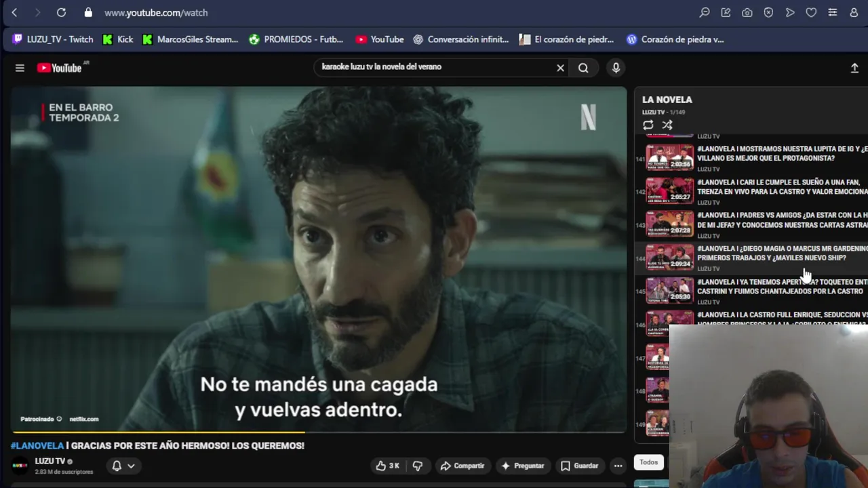
Task: Like the video showing 3 K likes
Action: (387, 466)
